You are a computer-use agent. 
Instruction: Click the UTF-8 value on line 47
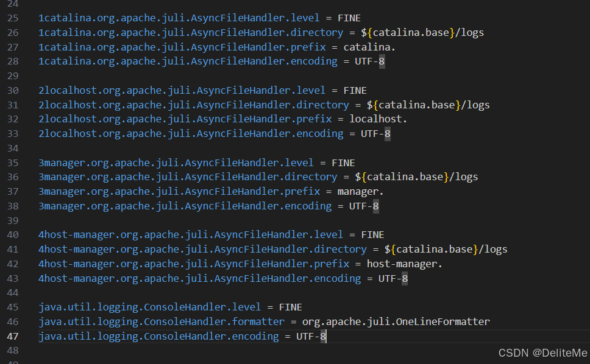click(x=311, y=336)
